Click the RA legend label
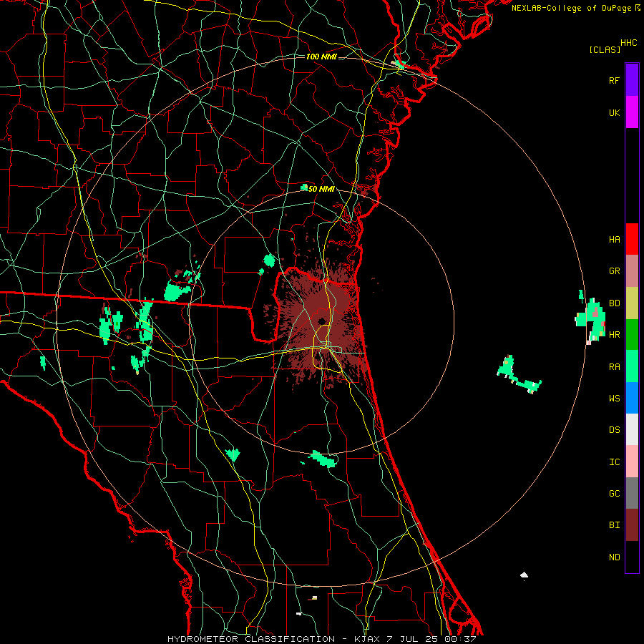The height and width of the screenshot is (644, 644). [x=614, y=367]
